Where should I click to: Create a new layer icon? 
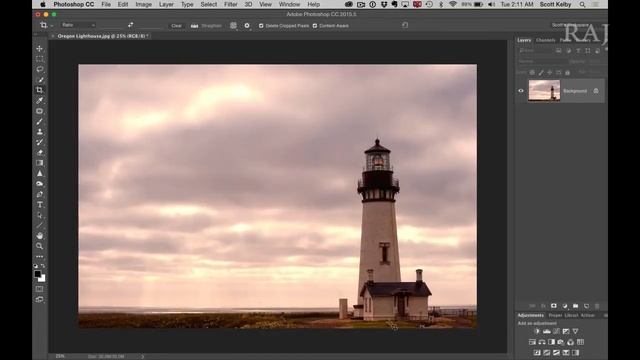point(587,306)
